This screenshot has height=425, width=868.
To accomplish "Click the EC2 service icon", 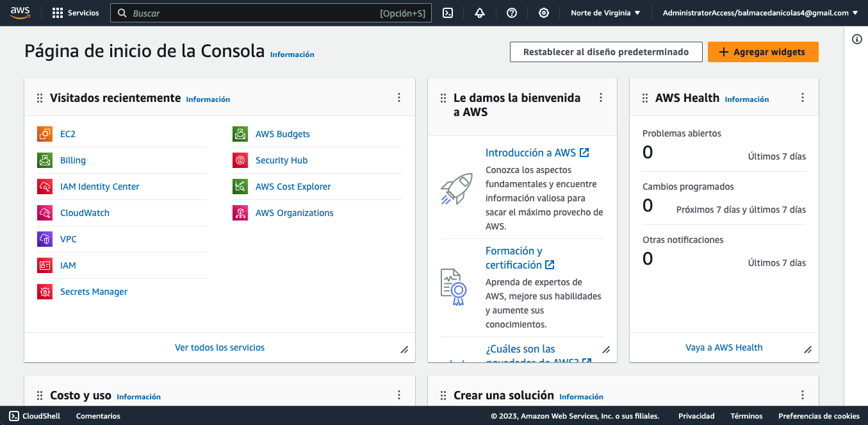I will (x=44, y=134).
